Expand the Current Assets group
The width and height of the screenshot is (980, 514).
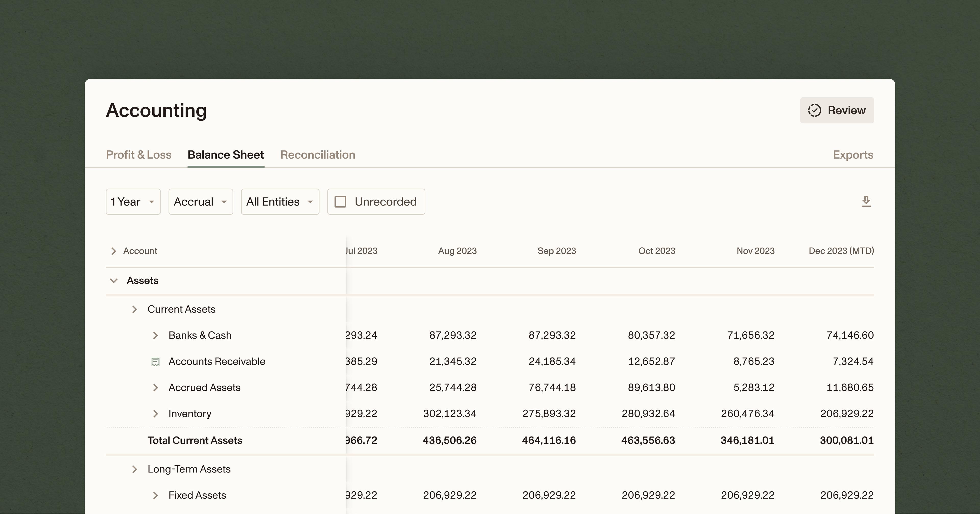click(134, 309)
